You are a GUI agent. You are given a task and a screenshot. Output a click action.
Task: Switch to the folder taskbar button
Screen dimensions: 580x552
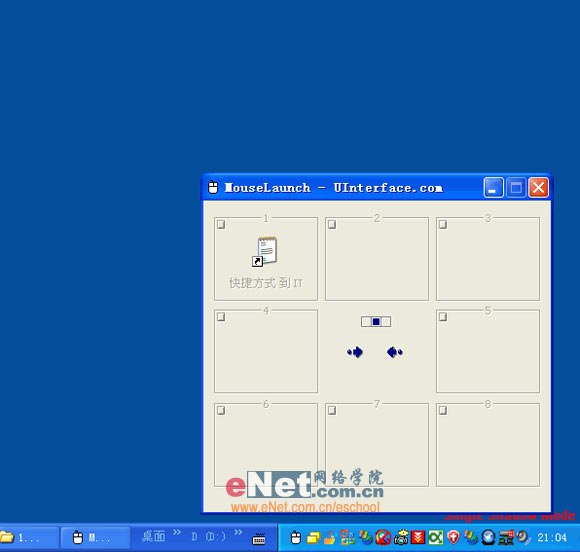(x=29, y=538)
